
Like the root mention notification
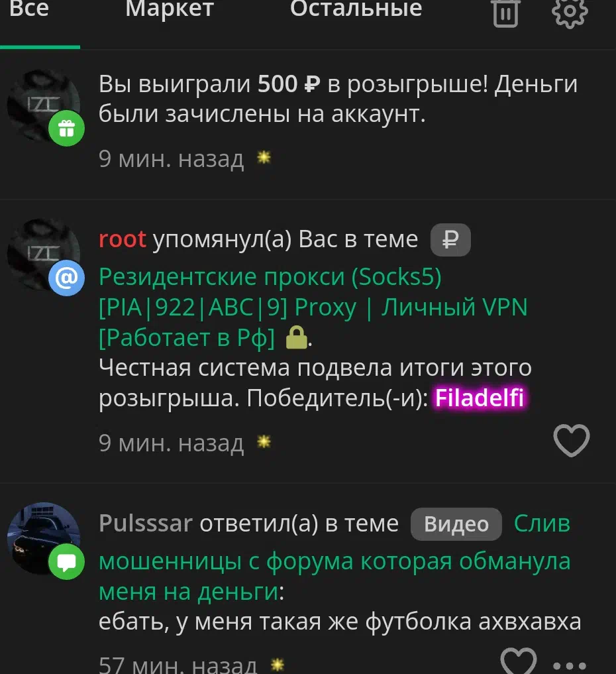tap(572, 441)
